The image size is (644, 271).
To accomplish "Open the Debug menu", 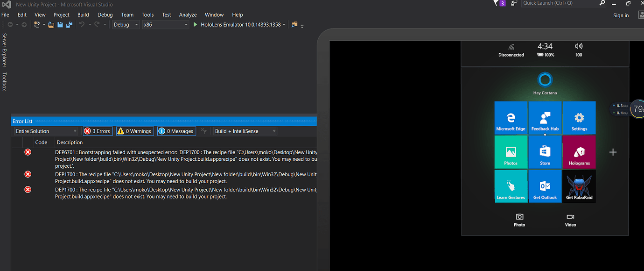I will [105, 14].
